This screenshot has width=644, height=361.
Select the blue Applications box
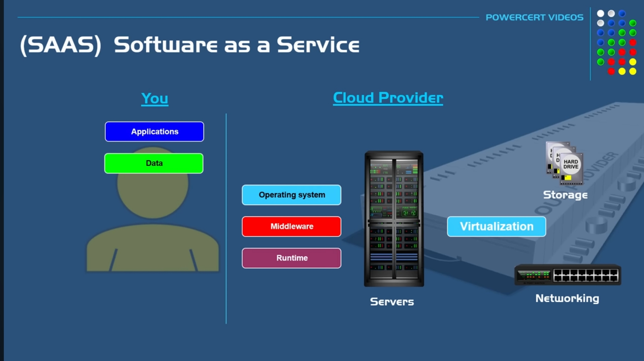(x=154, y=132)
